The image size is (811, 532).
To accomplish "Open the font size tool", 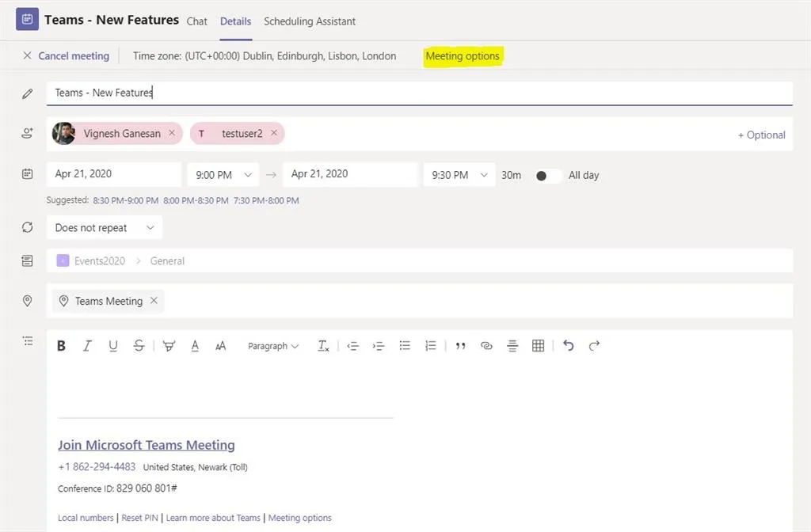I will click(220, 346).
